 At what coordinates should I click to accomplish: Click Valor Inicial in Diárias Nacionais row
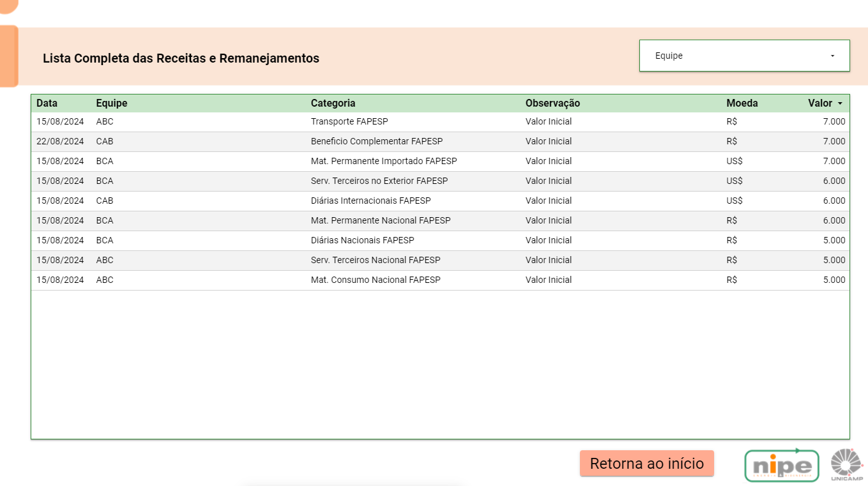pos(549,240)
